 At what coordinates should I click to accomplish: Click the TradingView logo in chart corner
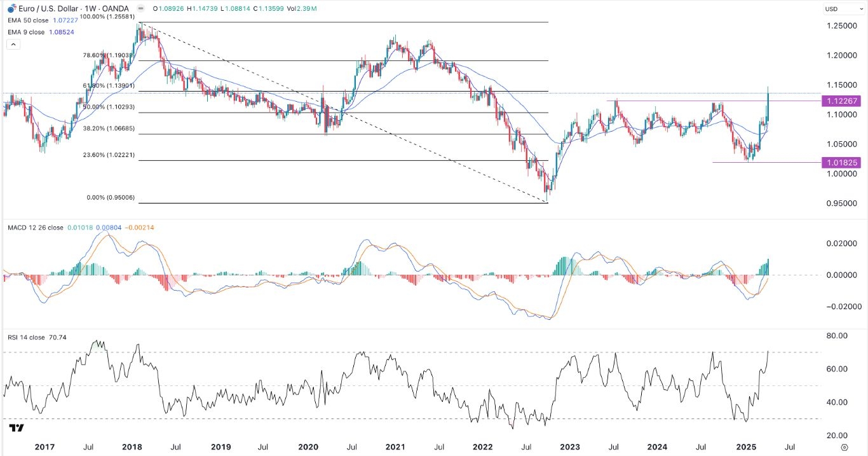[x=17, y=428]
